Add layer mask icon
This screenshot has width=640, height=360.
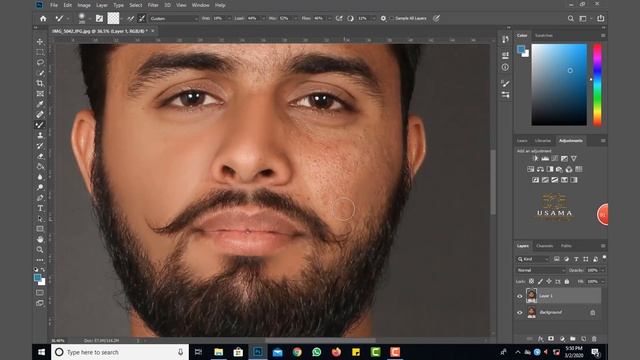point(551,339)
